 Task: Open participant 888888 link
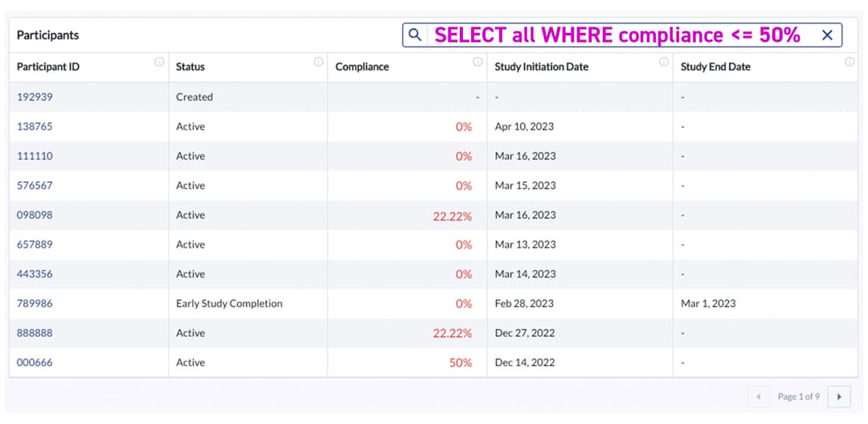tap(35, 333)
